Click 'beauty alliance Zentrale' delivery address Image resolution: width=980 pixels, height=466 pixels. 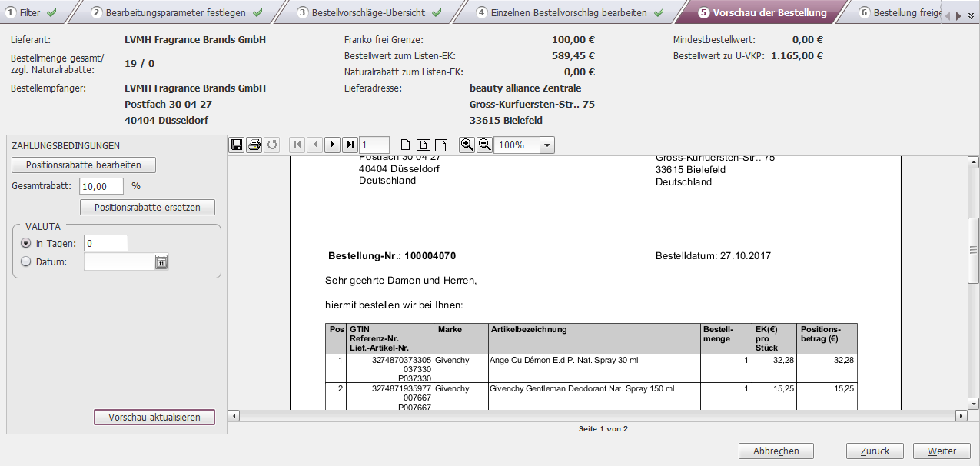tap(526, 88)
